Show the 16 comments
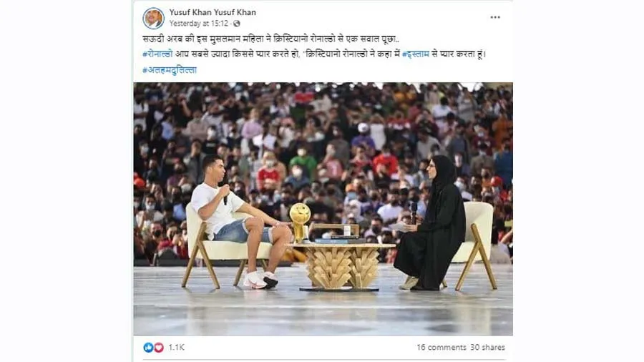The width and height of the screenshot is (644, 362). (x=441, y=347)
